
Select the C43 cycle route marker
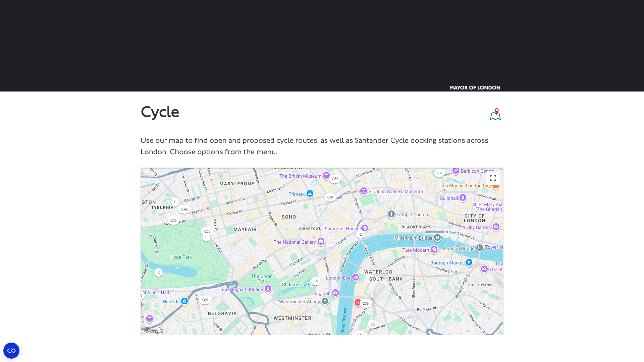[x=184, y=209]
